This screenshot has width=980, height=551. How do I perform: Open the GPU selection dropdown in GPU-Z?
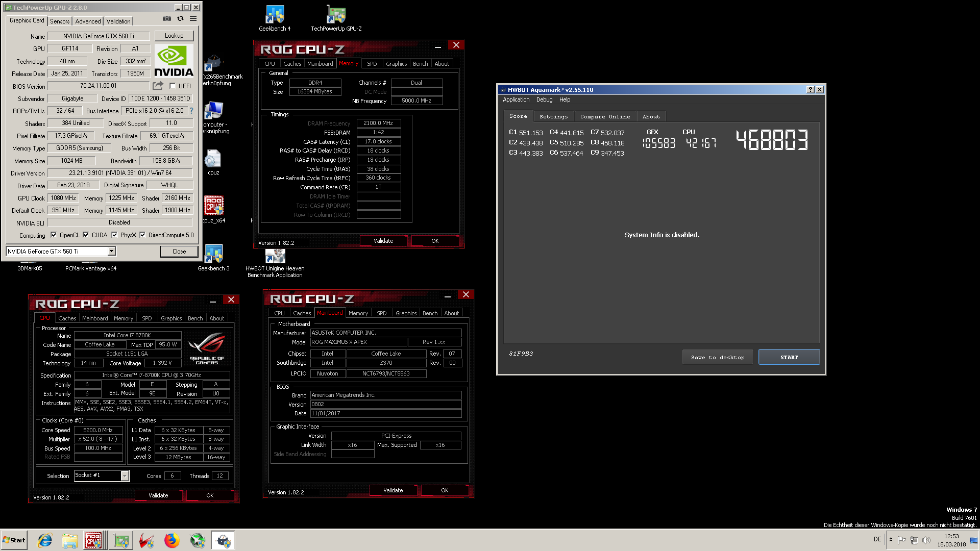click(x=111, y=251)
